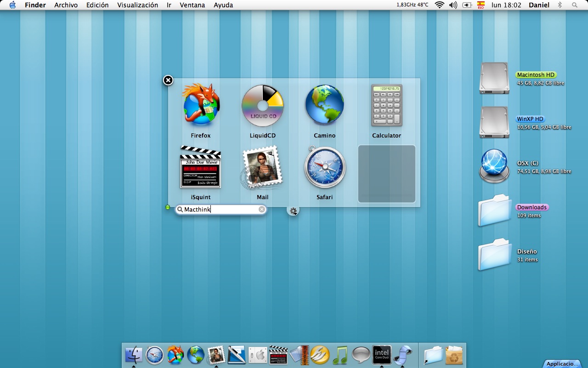
Task: Select the OSX (C) network volume
Action: click(x=494, y=166)
